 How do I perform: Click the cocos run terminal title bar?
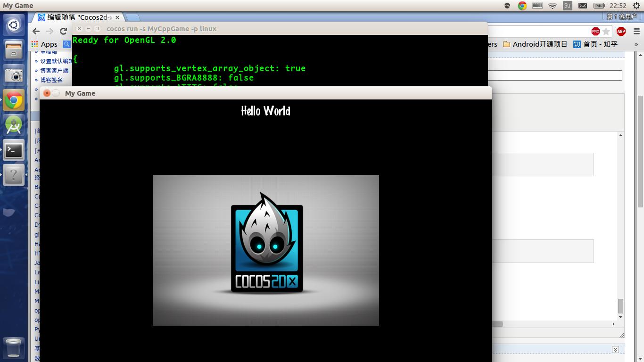tap(280, 28)
